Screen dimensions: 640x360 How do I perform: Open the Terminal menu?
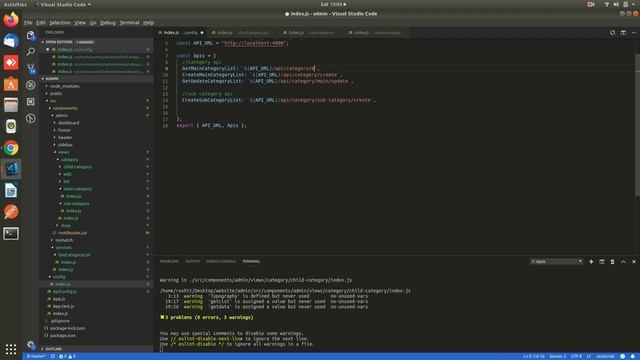tap(129, 23)
